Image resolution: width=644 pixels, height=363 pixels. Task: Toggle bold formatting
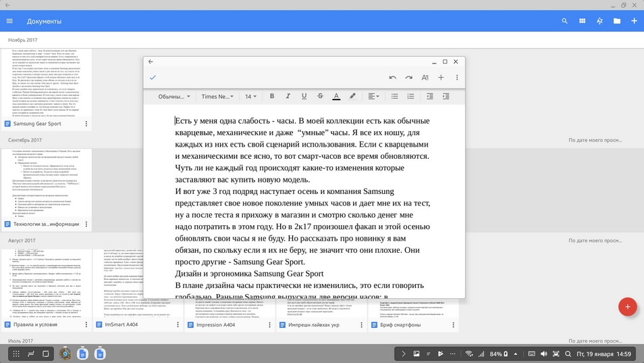tap(272, 96)
